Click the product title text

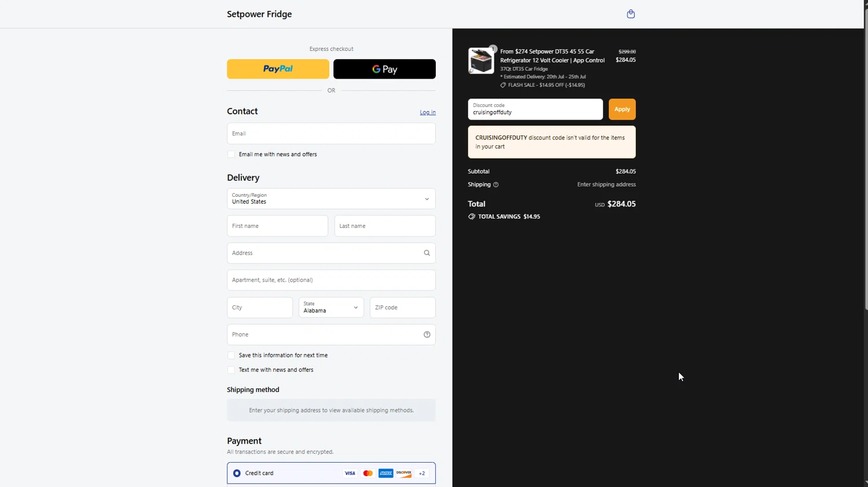552,56
